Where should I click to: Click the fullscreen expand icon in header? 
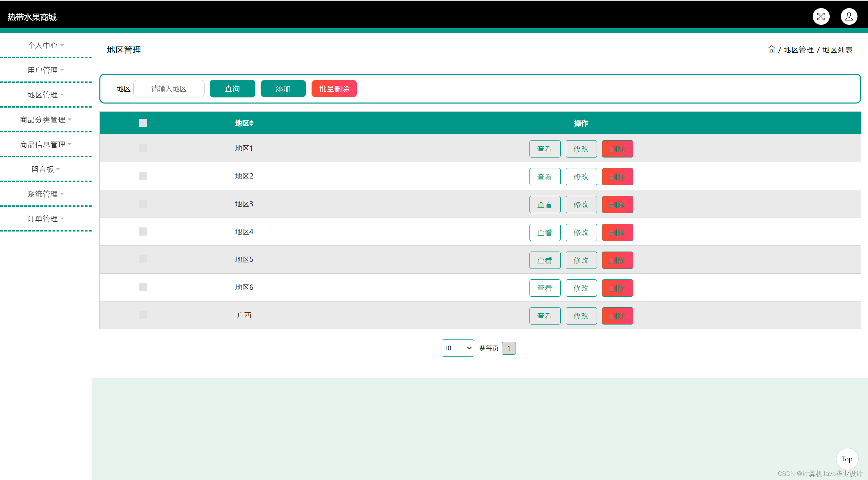coord(821,17)
